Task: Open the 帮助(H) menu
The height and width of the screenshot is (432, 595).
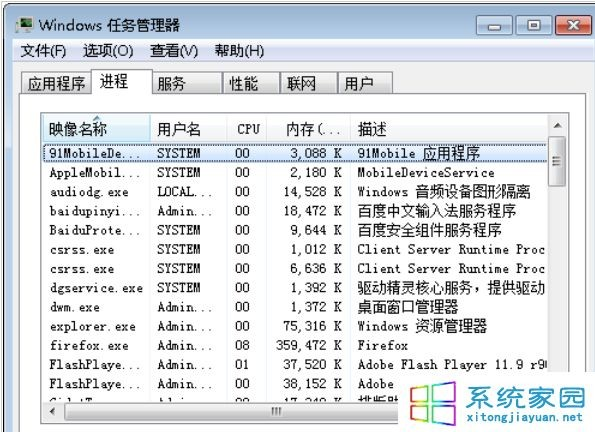Action: click(x=239, y=50)
